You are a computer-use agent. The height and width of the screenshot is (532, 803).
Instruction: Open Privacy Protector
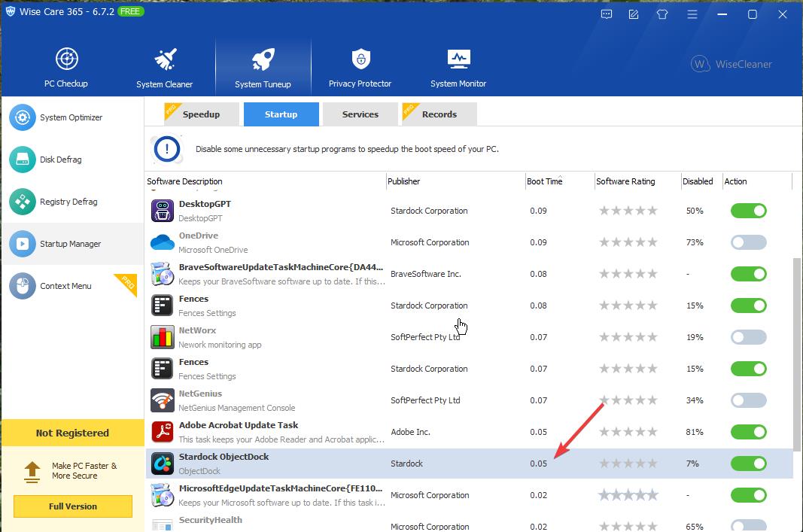pos(360,67)
